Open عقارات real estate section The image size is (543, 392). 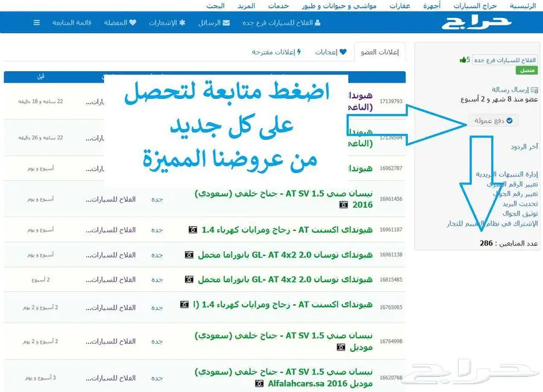[x=399, y=6]
